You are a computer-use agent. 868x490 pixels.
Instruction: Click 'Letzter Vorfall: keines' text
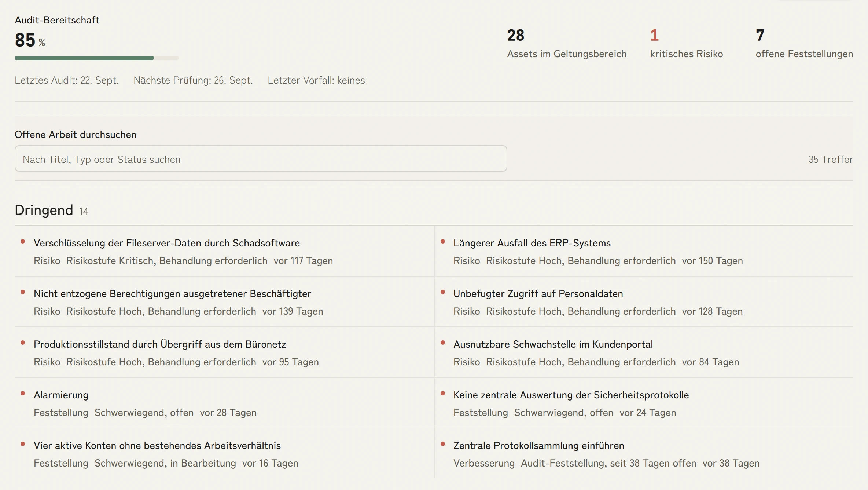coord(316,80)
